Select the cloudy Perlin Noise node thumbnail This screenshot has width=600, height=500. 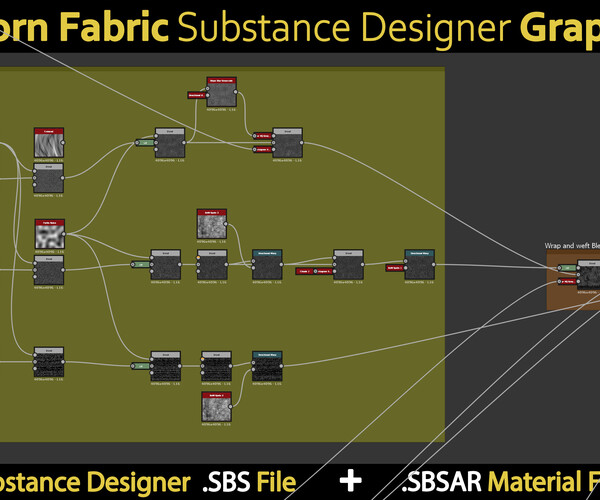point(50,234)
